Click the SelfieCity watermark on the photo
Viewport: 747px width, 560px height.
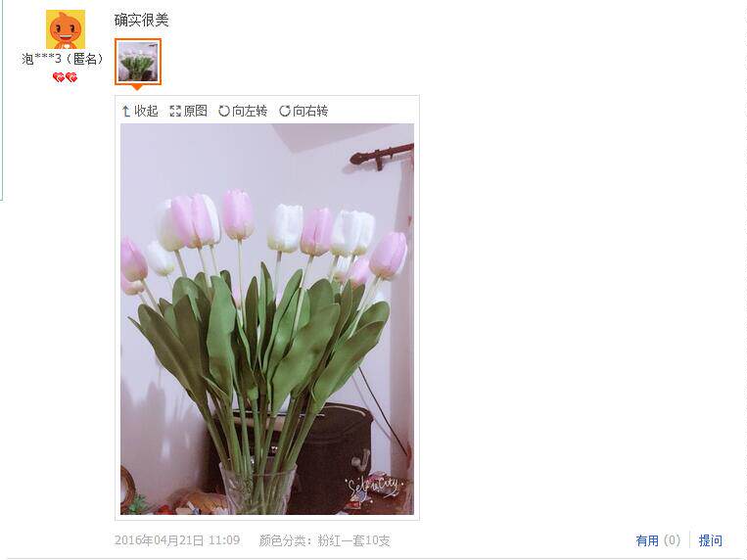(373, 486)
